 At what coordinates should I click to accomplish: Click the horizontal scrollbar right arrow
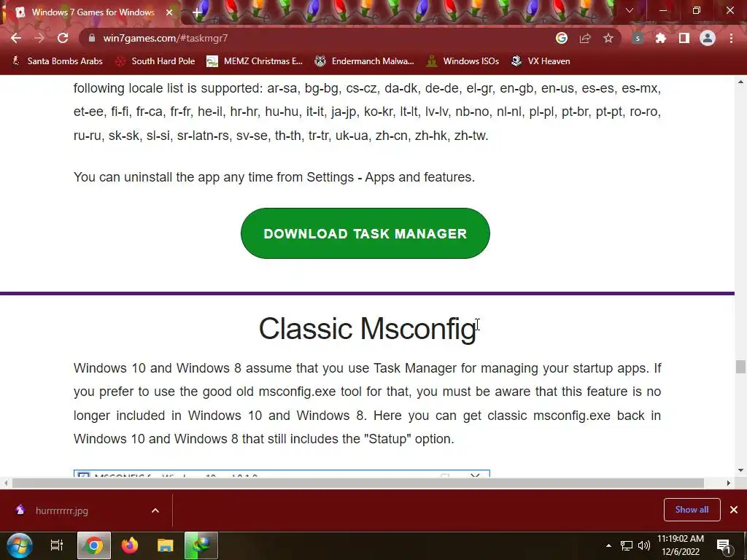pos(729,483)
